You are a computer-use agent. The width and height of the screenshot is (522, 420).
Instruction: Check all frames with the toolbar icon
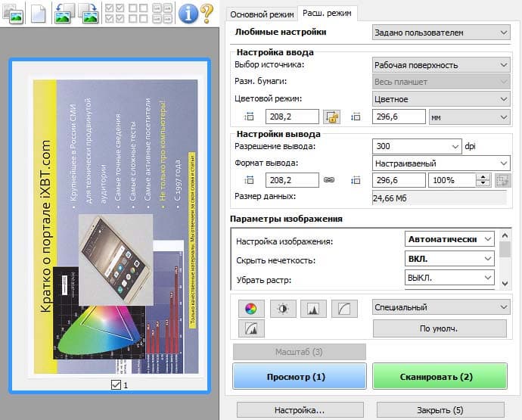point(114,14)
